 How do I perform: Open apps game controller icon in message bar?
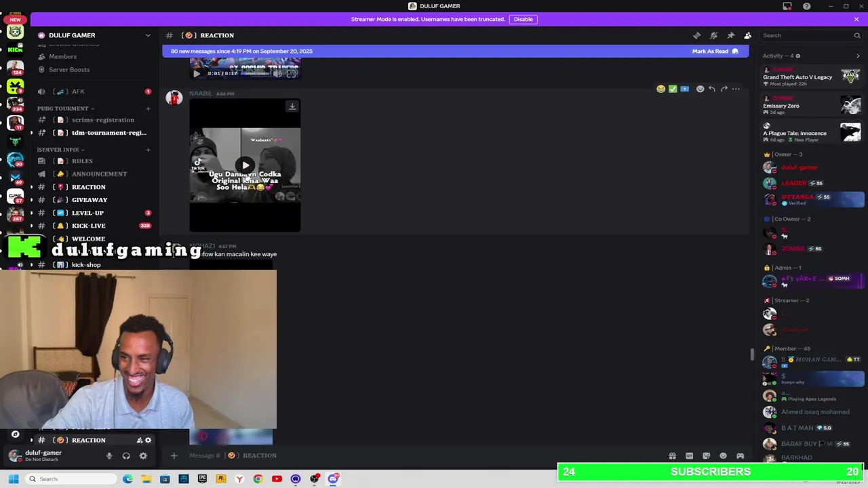[x=740, y=456]
